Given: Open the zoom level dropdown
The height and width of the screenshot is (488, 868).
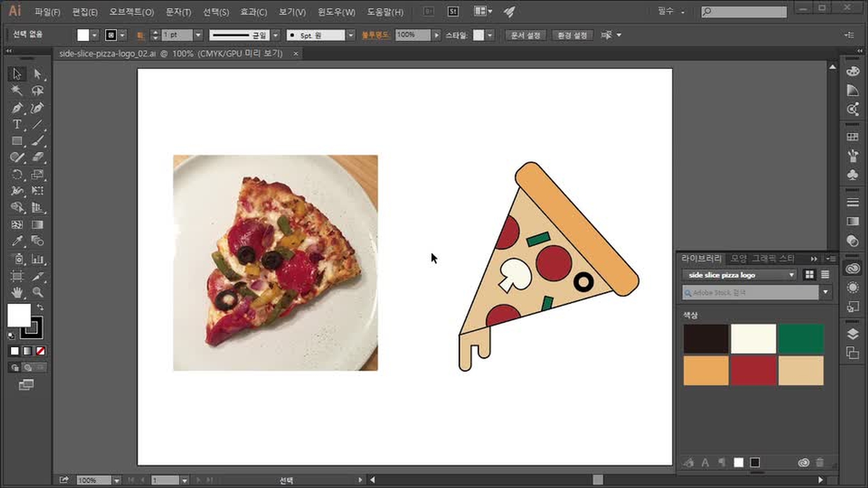Looking at the screenshot, I should coord(117,480).
